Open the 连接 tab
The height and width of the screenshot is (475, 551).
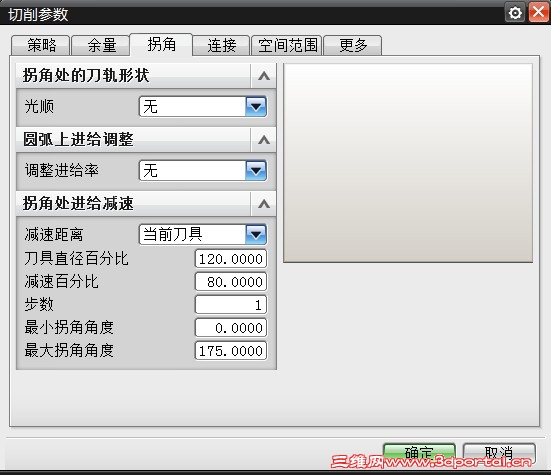[x=221, y=45]
